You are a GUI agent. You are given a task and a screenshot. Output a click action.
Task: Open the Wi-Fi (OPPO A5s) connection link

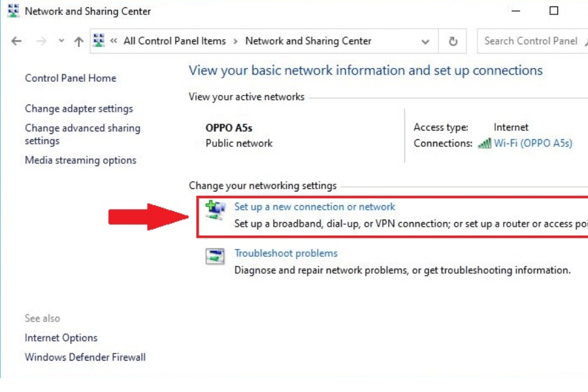[x=532, y=143]
